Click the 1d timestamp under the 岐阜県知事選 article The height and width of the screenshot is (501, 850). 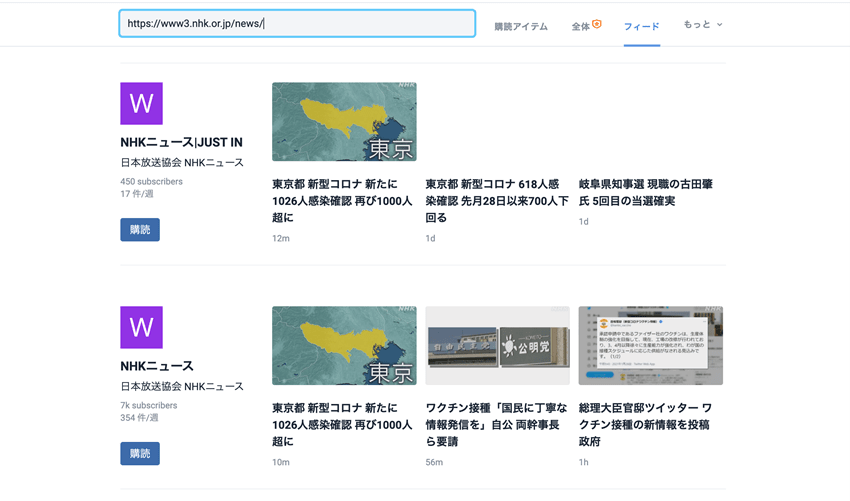(583, 221)
